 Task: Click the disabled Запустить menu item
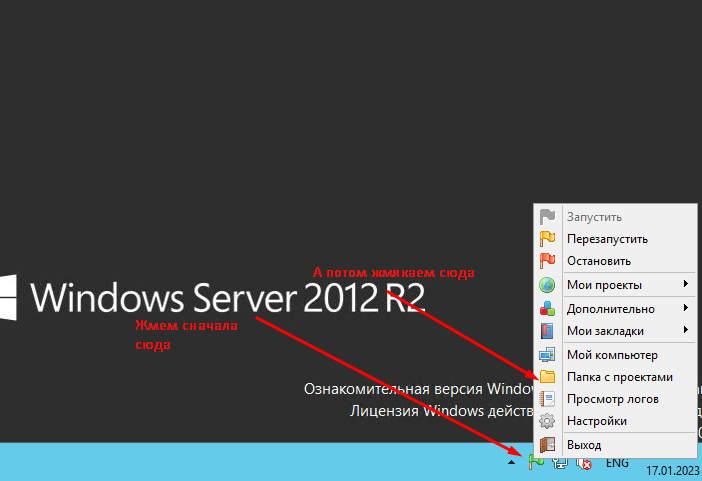[x=615, y=217]
